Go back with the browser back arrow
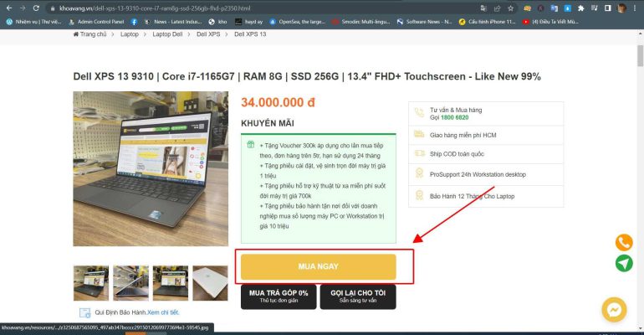Image resolution: width=644 pixels, height=335 pixels. point(9,8)
